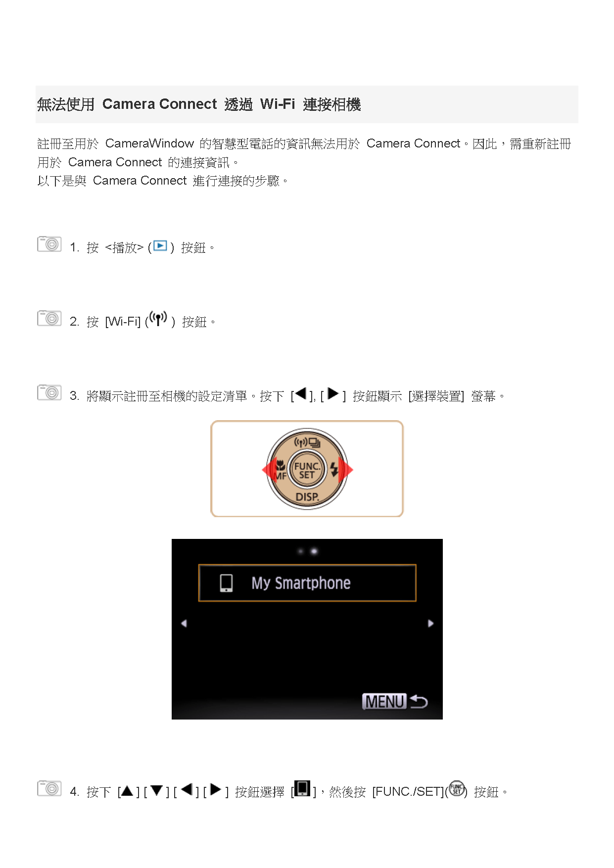This screenshot has height=868, width=614.
Task: Click the camera icon beside step 2
Action: 49,319
